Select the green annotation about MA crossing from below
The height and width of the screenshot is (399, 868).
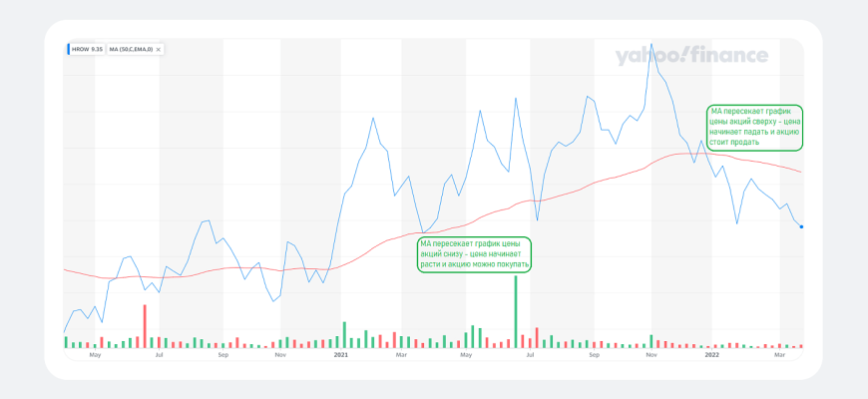click(x=475, y=254)
